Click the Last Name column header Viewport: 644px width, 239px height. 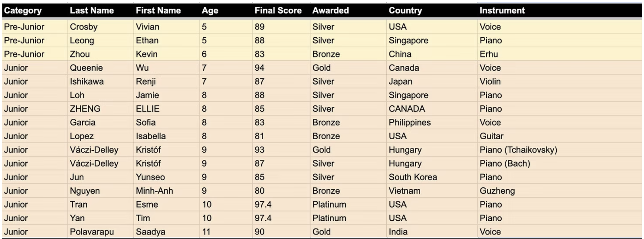coord(92,11)
